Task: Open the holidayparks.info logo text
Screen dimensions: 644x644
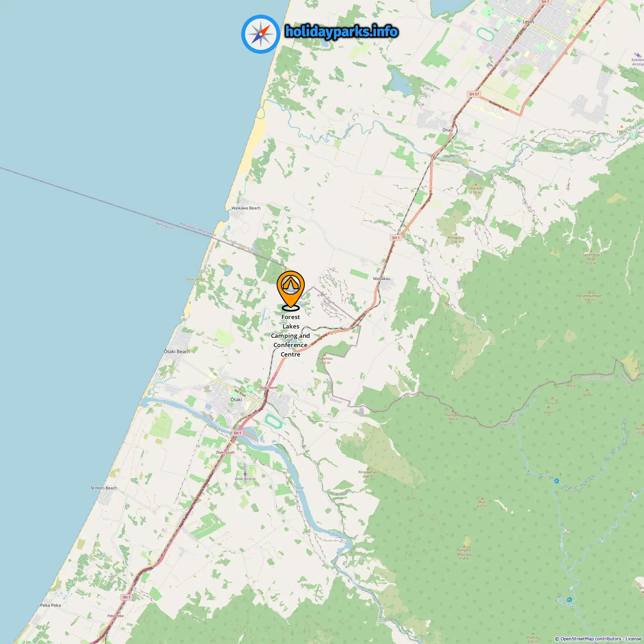Action: click(341, 32)
